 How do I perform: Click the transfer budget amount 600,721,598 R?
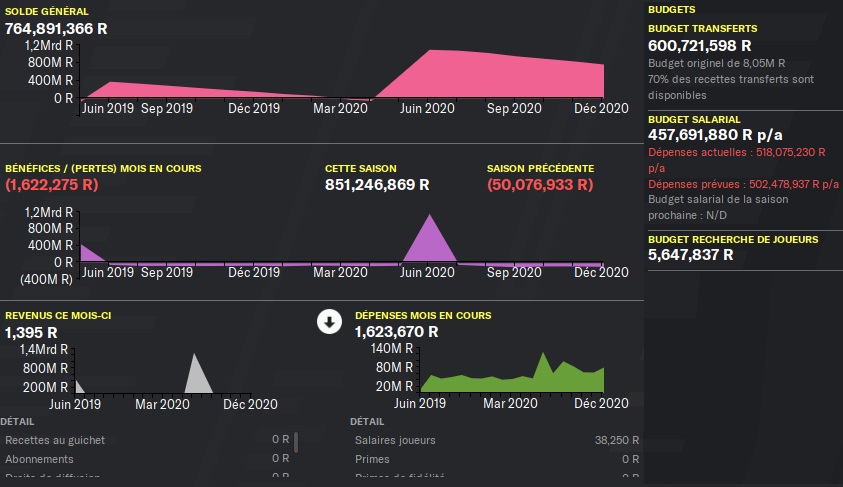[700, 46]
